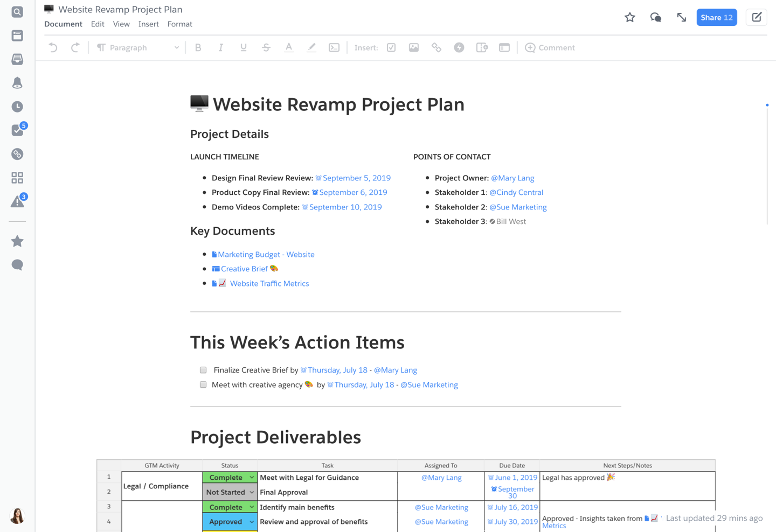This screenshot has height=532, width=776.
Task: Star this document as favorite
Action: click(629, 17)
